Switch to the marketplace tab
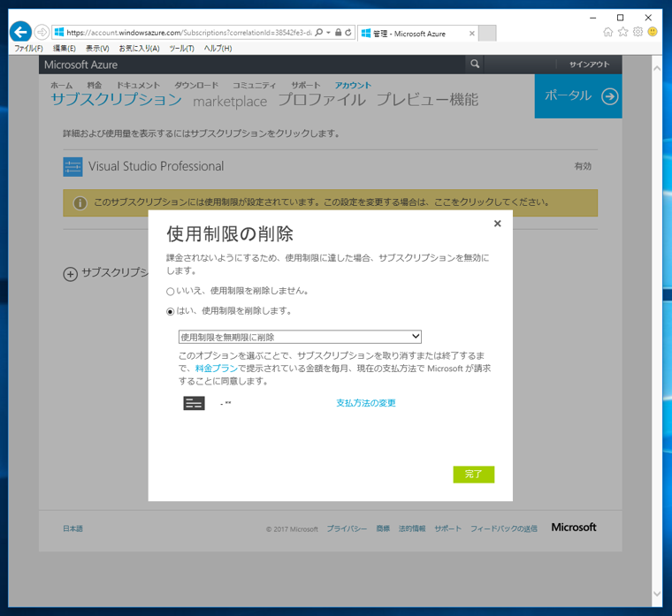Viewport: 672px width, 616px height. pos(230,102)
